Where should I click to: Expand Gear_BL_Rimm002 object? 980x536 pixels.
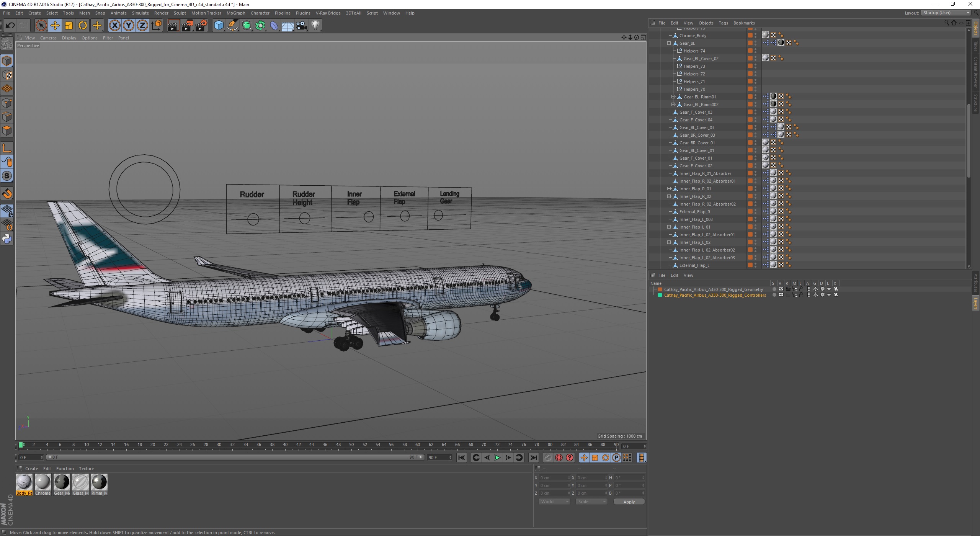(x=673, y=105)
